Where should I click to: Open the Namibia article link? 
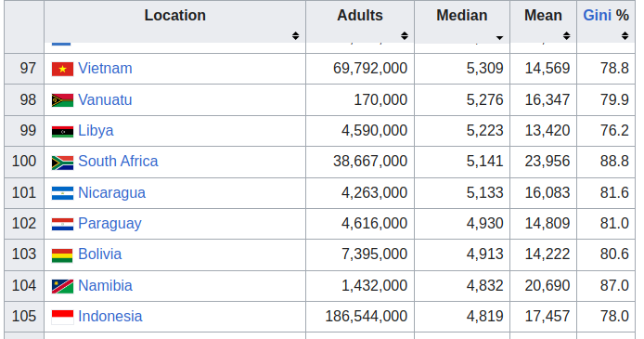point(105,285)
